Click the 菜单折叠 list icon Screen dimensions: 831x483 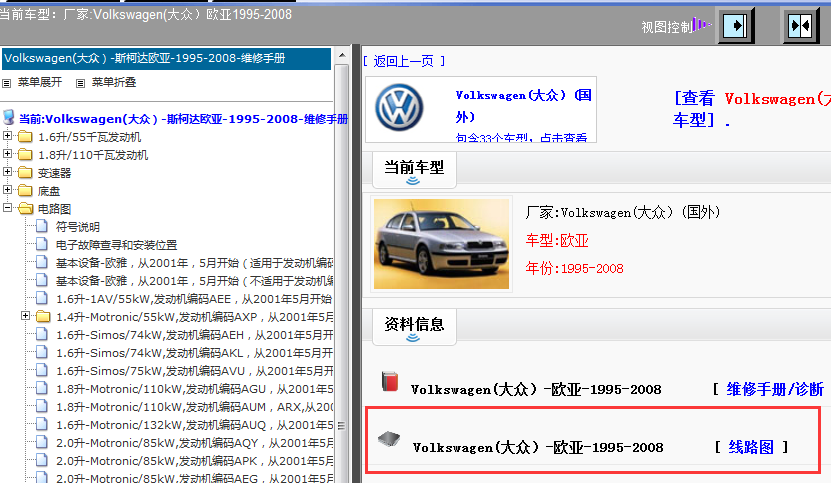80,83
